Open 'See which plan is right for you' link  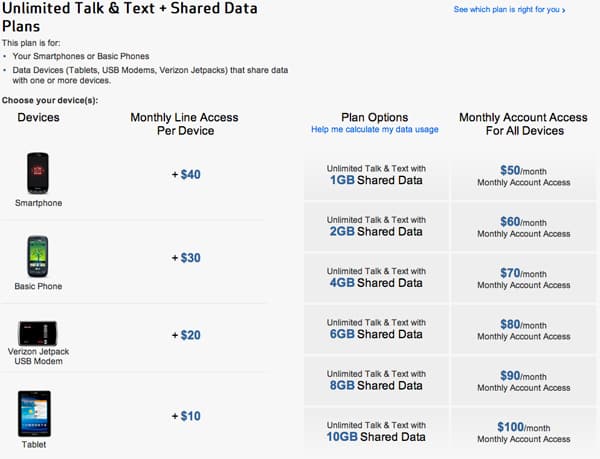coord(506,9)
